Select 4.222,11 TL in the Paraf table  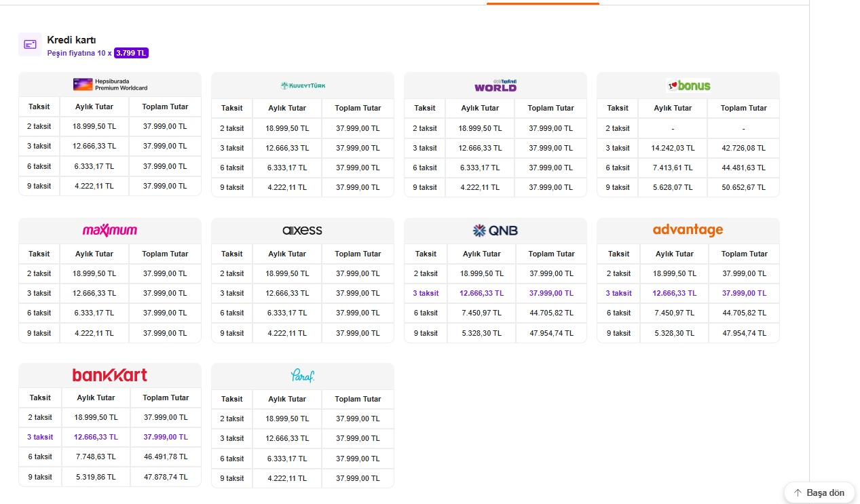point(287,478)
